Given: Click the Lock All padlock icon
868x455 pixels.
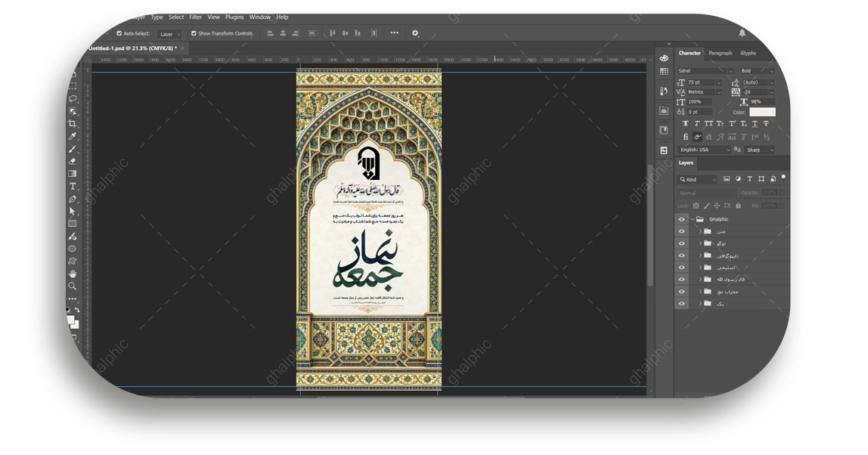Looking at the screenshot, I should pyautogui.click(x=738, y=206).
